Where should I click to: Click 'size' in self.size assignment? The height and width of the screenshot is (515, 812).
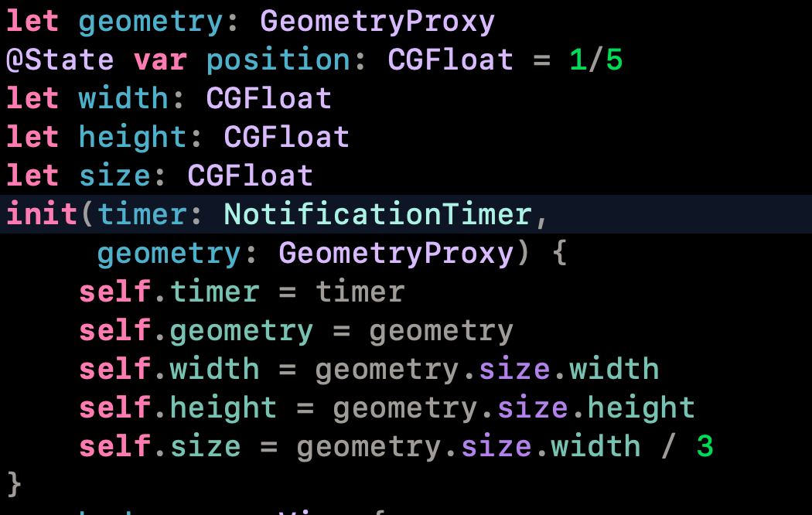coord(206,447)
